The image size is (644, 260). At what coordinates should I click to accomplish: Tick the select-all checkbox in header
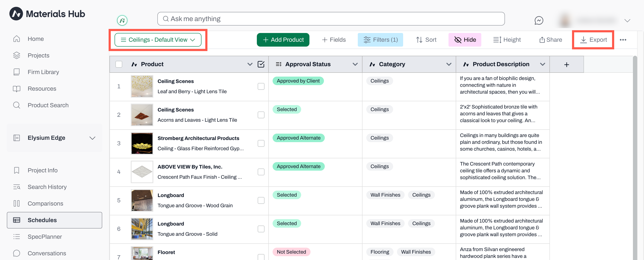coord(119,64)
